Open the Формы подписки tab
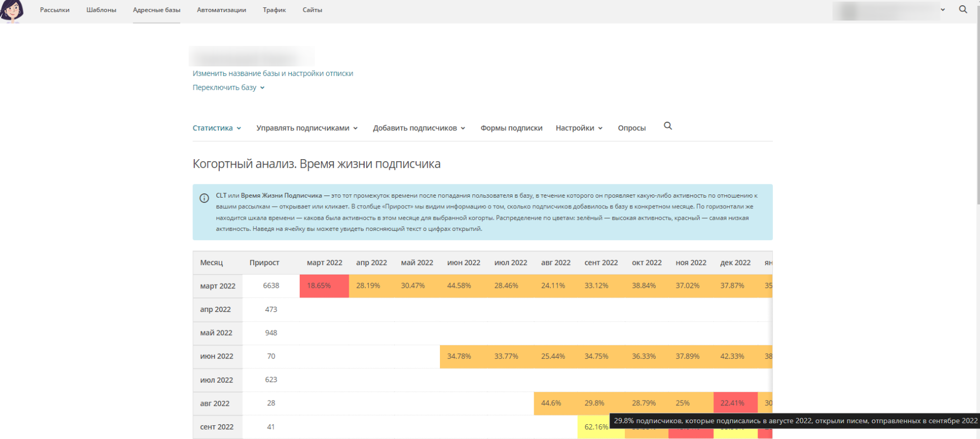The height and width of the screenshot is (439, 980). tap(511, 128)
